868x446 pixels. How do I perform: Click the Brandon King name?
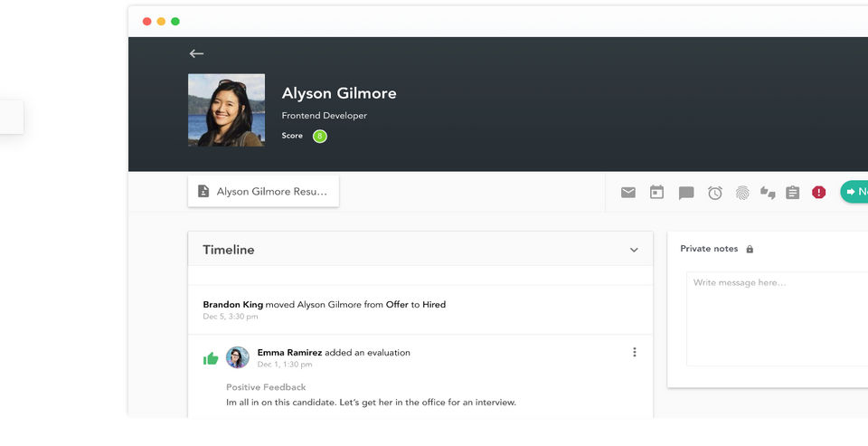tap(233, 304)
